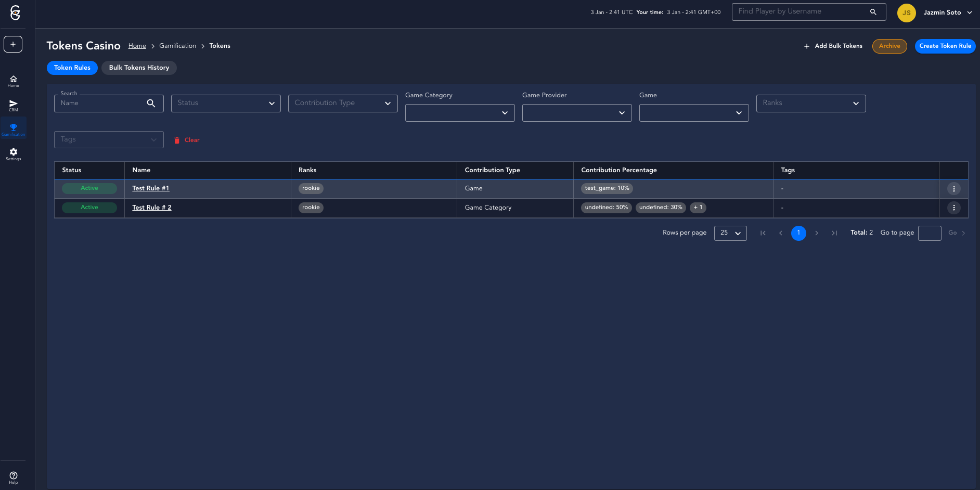
Task: Open the Rows per page selector
Action: [x=730, y=233]
